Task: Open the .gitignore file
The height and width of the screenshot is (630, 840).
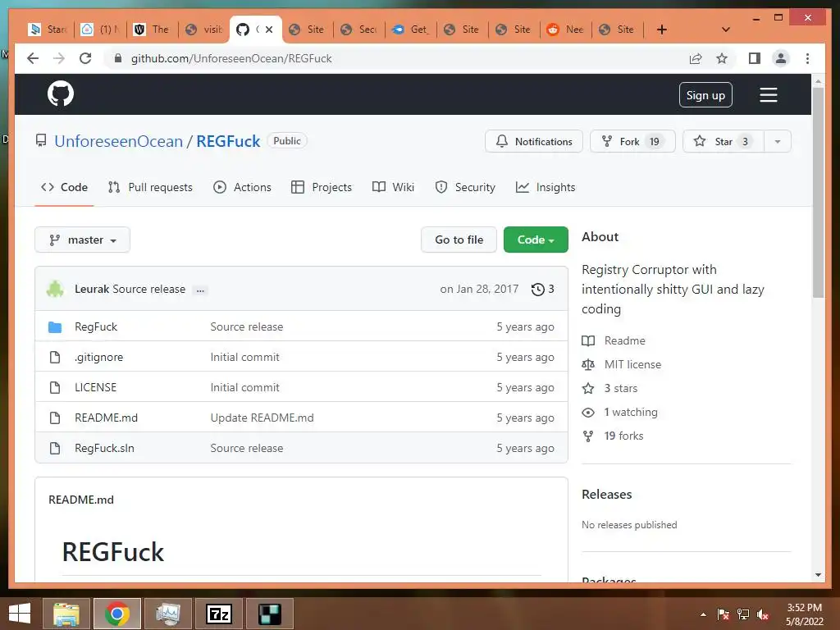Action: tap(99, 358)
